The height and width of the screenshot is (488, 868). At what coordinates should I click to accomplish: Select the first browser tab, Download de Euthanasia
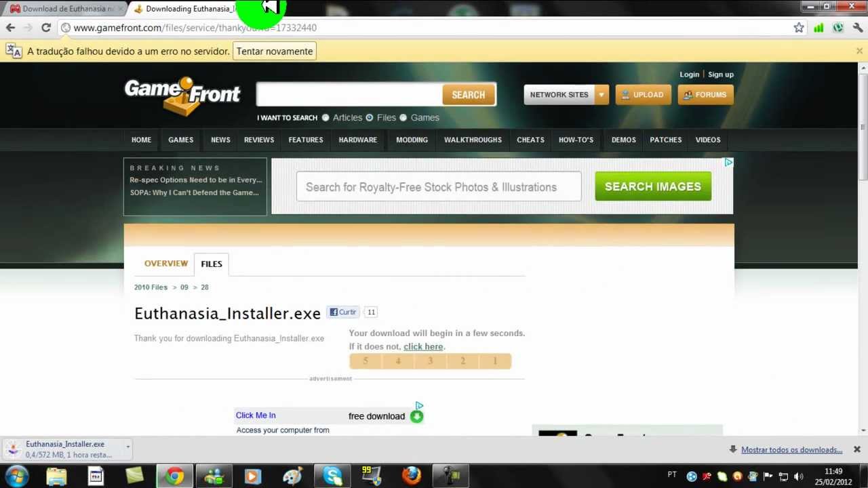tap(65, 9)
